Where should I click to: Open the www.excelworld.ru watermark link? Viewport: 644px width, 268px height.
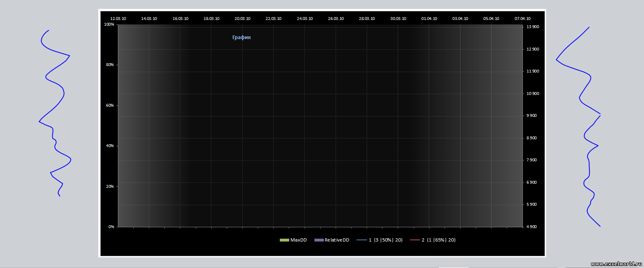tap(617, 264)
